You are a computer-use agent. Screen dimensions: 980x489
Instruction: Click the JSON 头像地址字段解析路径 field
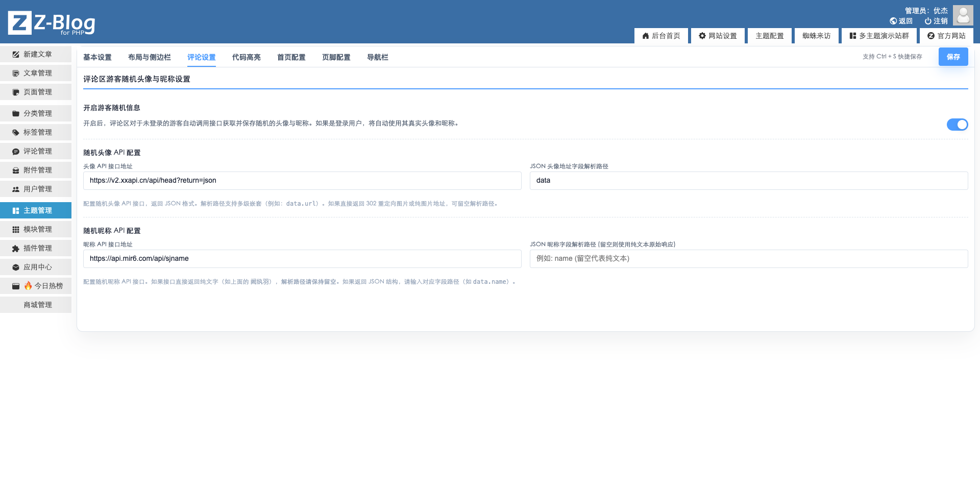click(749, 181)
